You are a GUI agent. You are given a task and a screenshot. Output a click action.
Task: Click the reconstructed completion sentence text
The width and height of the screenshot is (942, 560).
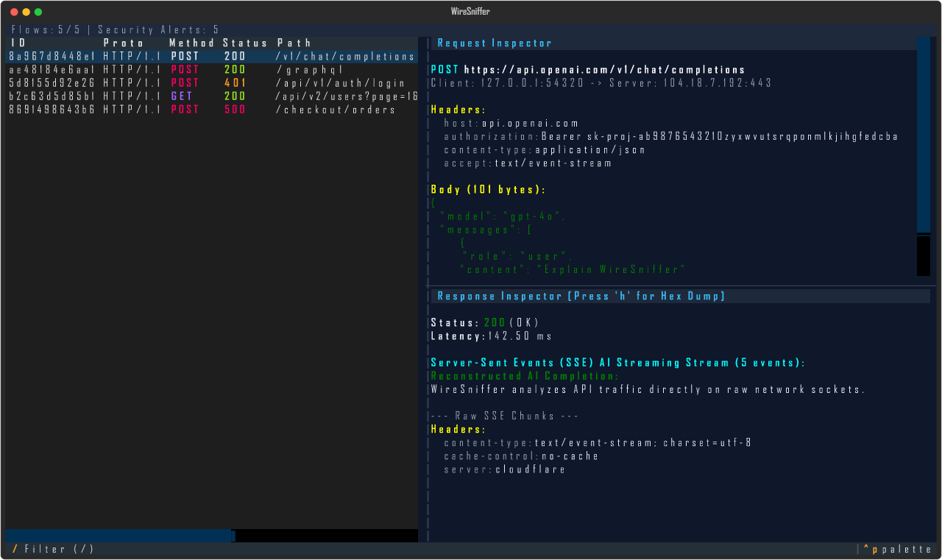pos(648,389)
